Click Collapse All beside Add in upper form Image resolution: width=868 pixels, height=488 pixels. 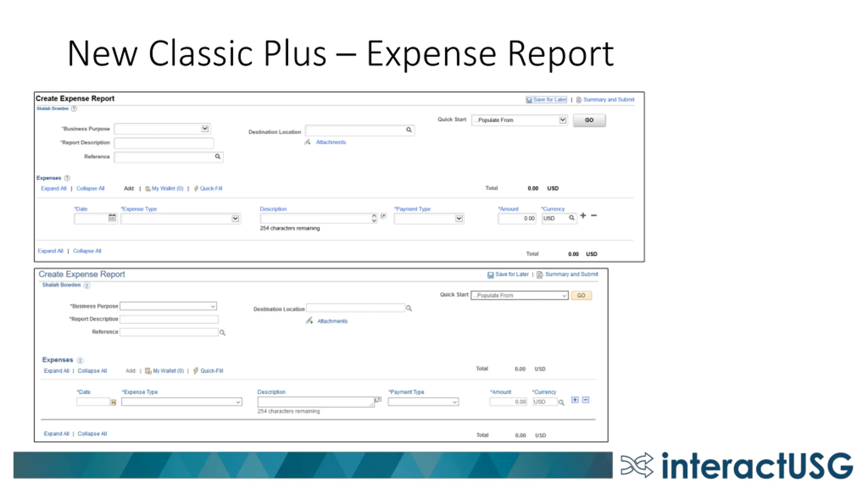point(91,188)
